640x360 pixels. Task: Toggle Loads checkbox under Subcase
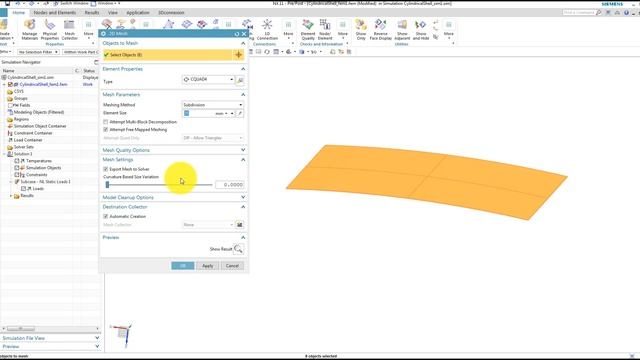(x=24, y=189)
